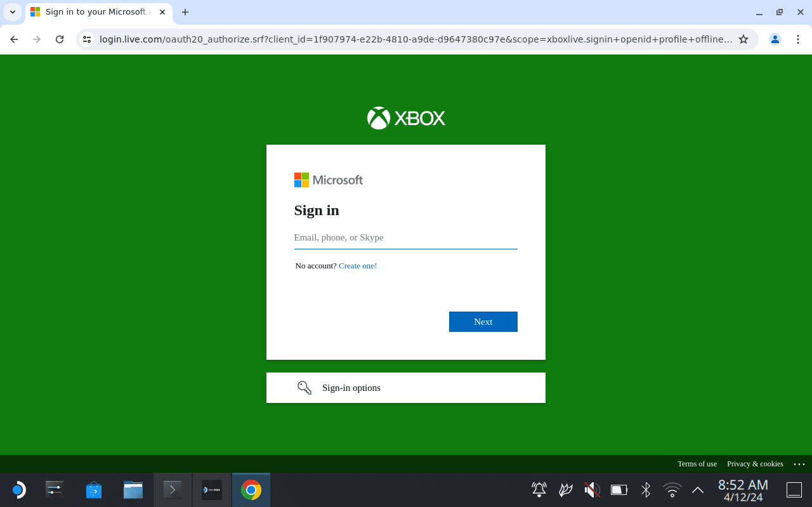The image size is (812, 507).
Task: Open the Bluetooth tray icon
Action: coord(646,489)
